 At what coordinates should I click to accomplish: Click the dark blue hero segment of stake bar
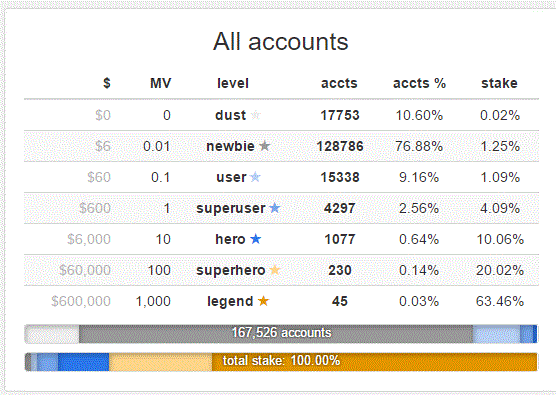[83, 362]
